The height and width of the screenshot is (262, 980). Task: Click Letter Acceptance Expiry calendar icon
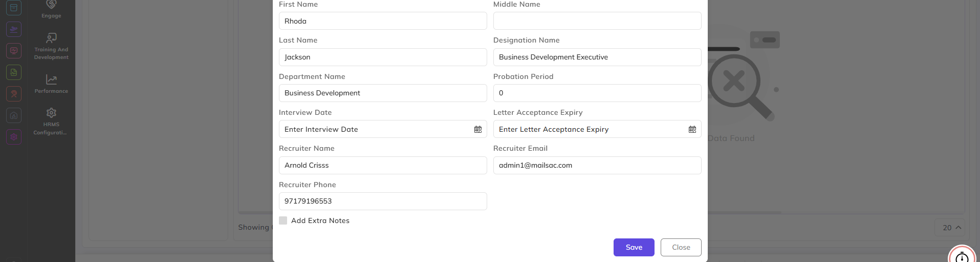click(692, 129)
